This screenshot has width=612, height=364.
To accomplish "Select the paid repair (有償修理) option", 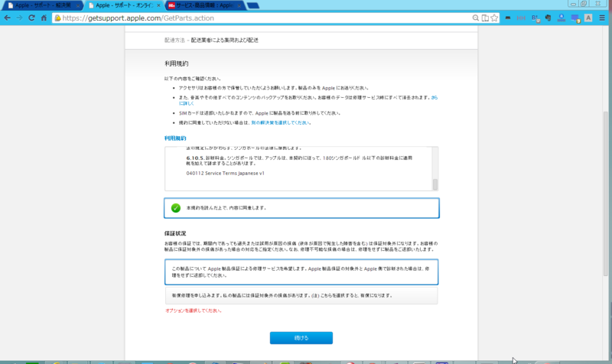I will (x=301, y=295).
